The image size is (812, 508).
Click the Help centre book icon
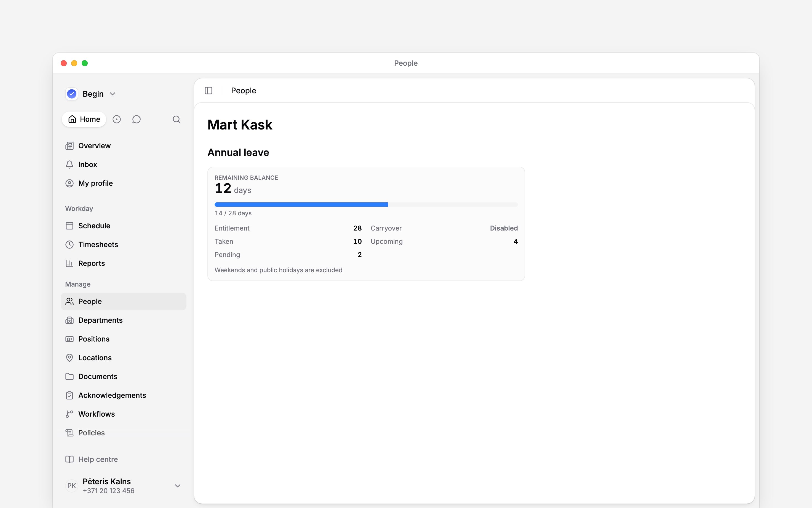(70, 459)
